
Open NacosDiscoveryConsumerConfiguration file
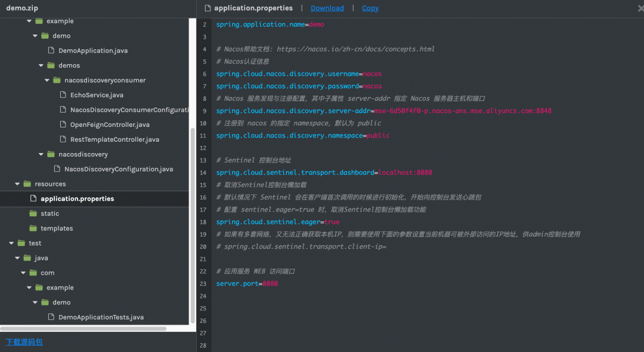[x=129, y=110]
